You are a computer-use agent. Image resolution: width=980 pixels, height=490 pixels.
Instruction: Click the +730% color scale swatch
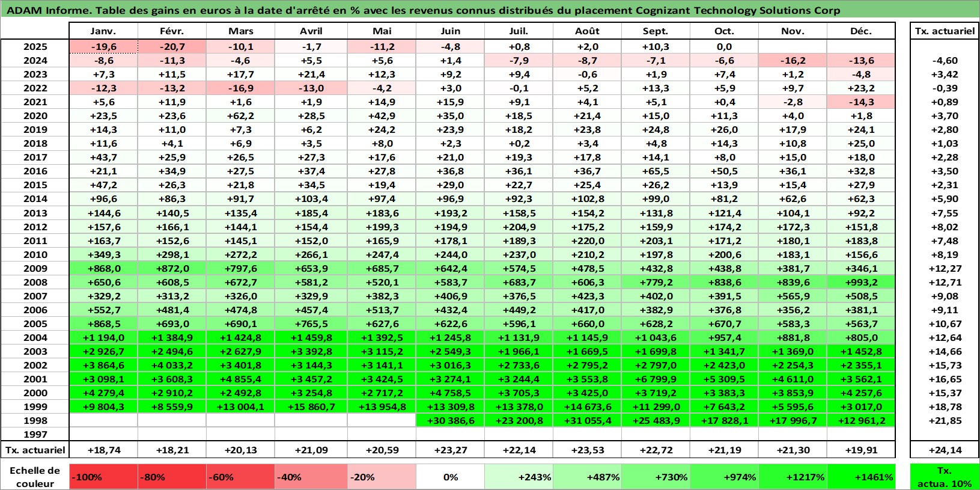click(x=656, y=477)
